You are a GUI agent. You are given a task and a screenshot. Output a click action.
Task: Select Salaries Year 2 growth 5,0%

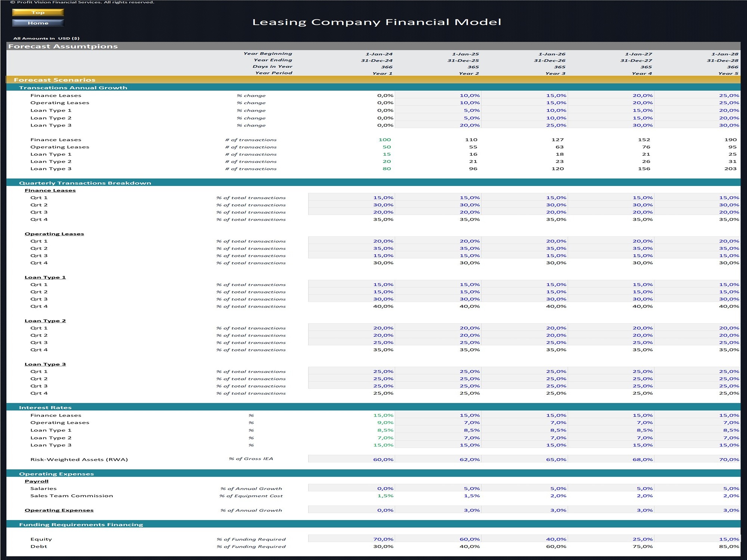tap(472, 489)
